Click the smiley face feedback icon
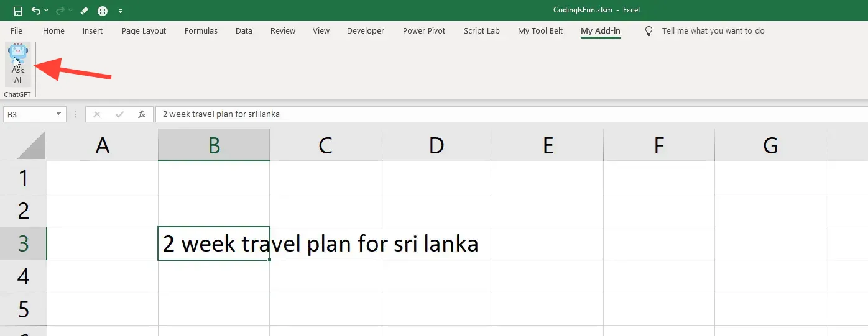This screenshot has width=868, height=336. [x=103, y=11]
